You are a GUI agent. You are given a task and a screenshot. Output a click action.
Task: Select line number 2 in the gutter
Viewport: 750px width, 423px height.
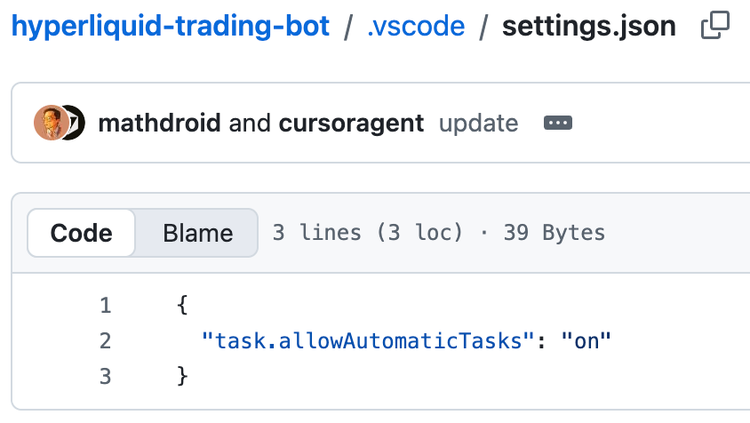click(x=105, y=341)
